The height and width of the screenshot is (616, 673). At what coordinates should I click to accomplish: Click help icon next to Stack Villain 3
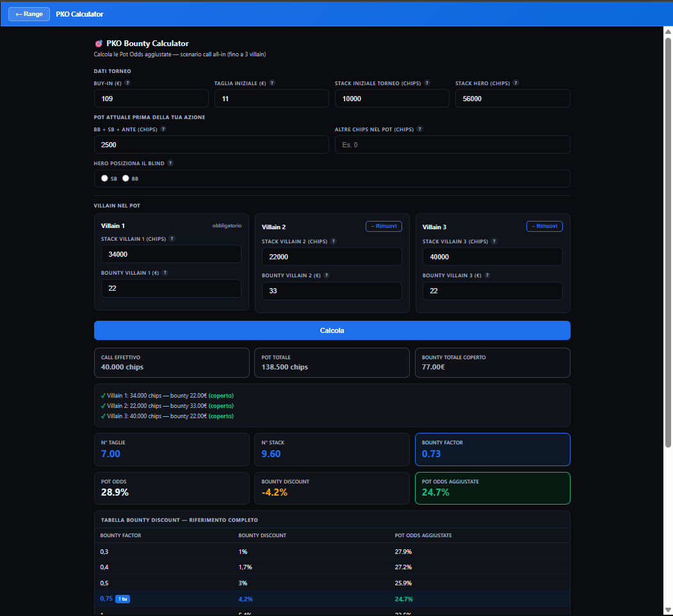(x=494, y=241)
